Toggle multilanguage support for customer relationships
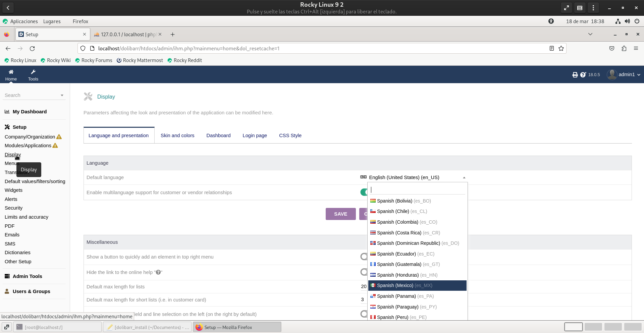Screen dimensions: 644x333 click(x=364, y=192)
